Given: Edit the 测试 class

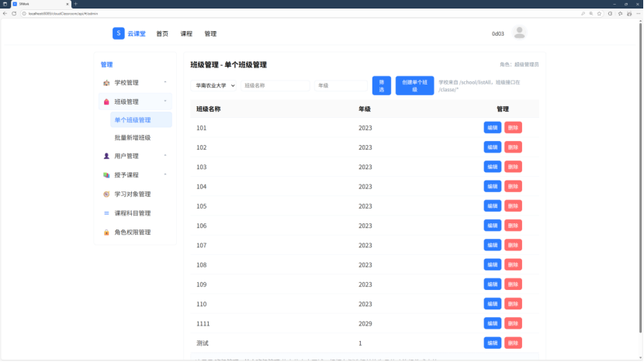Looking at the screenshot, I should click(492, 343).
